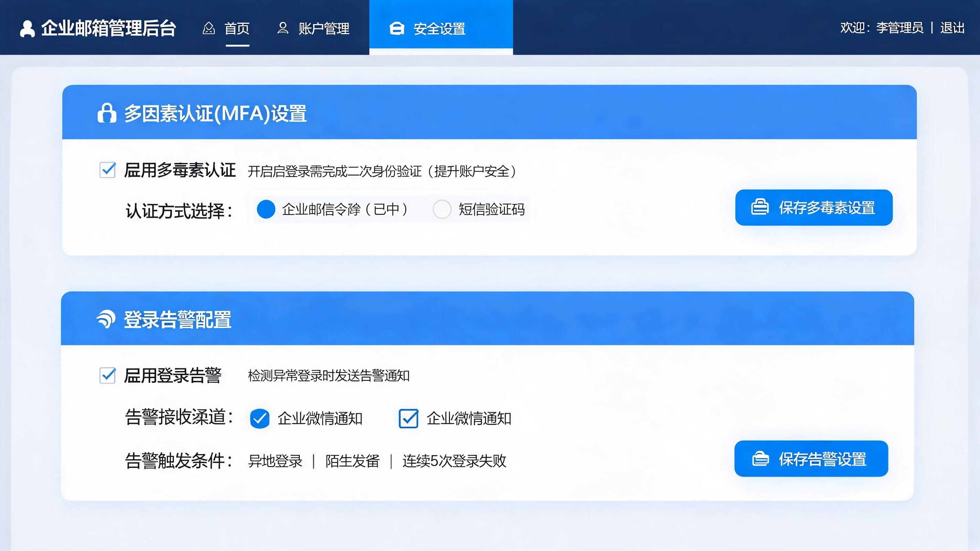Click the 李管理员 username

[900, 28]
